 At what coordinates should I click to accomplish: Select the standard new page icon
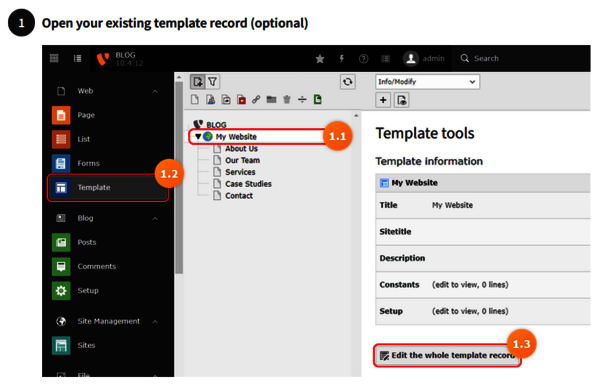pos(195,100)
